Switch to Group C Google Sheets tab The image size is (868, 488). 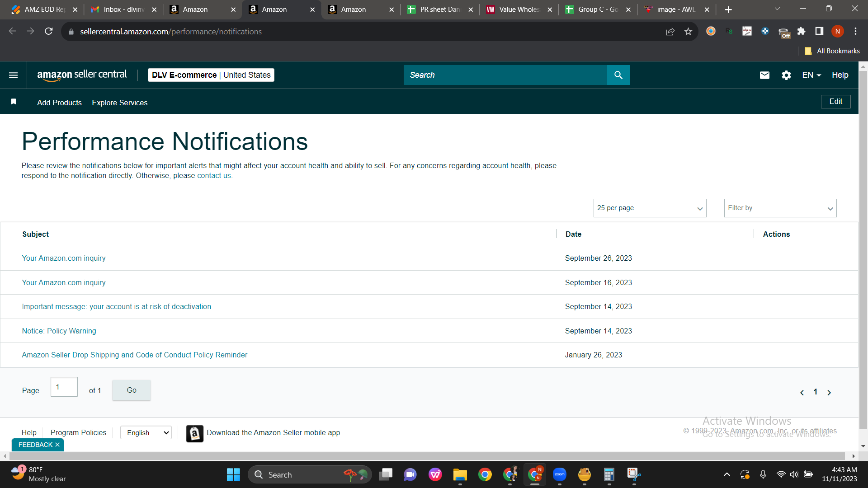pyautogui.click(x=598, y=9)
